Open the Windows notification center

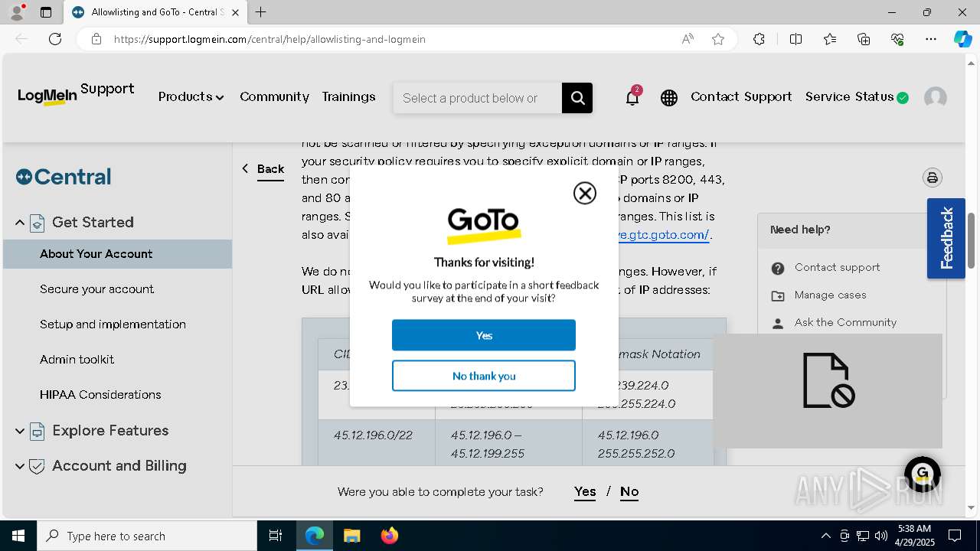tap(955, 536)
